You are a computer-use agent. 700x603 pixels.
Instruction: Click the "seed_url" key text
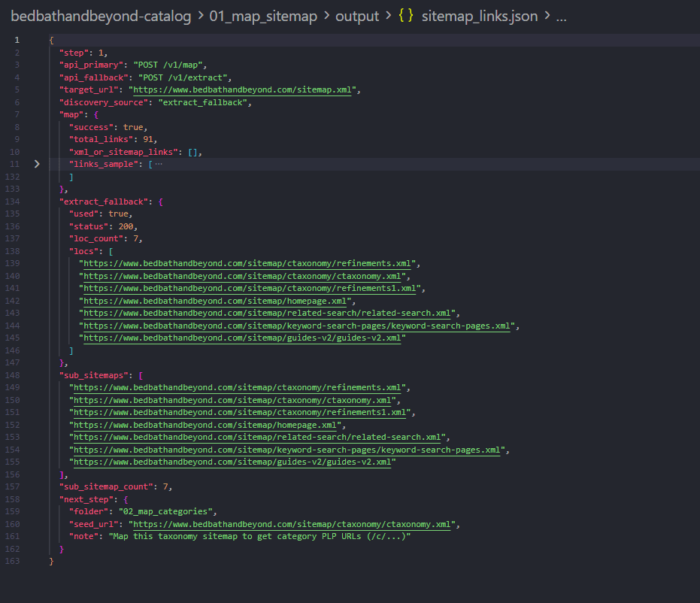tap(93, 524)
